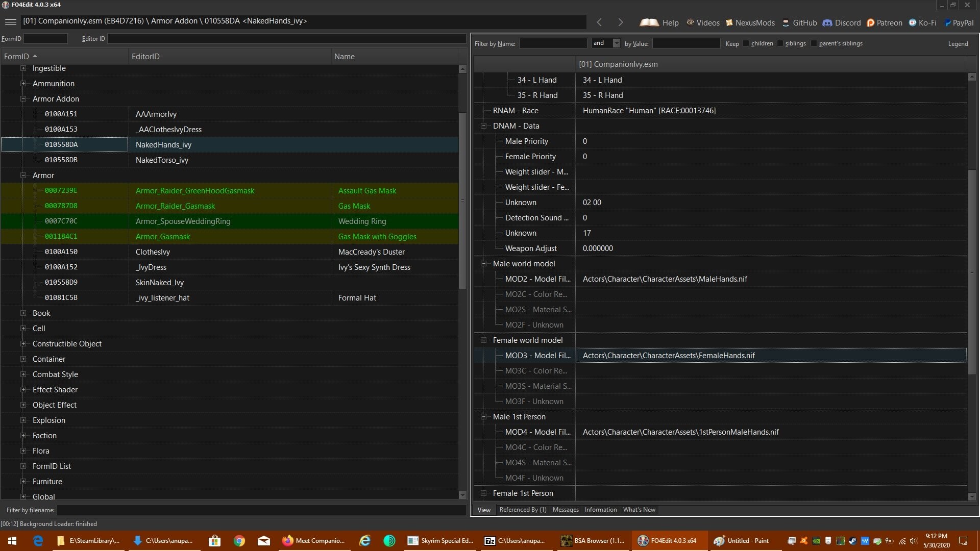Open the Discord link icon
Screen dimensions: 980x551
(x=827, y=22)
